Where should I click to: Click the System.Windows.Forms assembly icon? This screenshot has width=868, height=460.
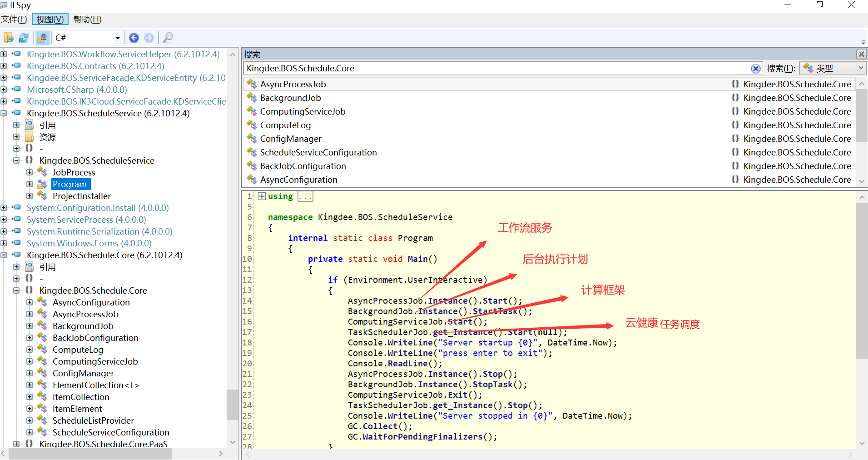16,243
